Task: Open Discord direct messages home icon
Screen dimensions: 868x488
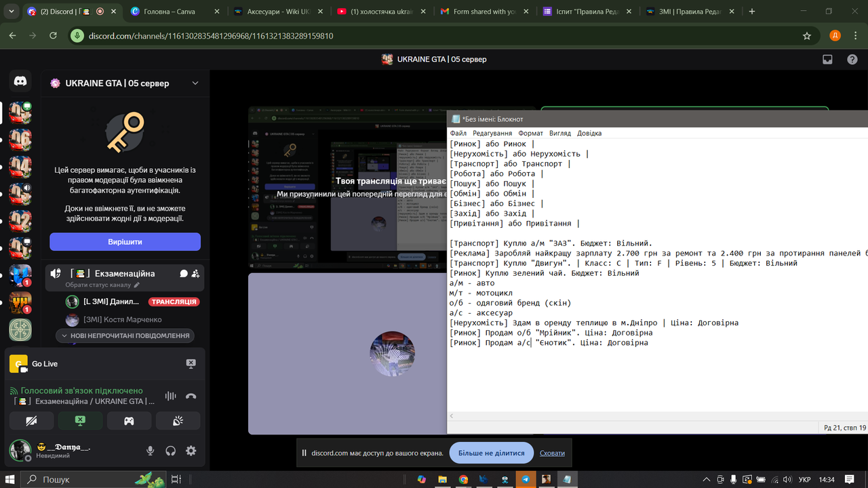Action: [x=20, y=81]
